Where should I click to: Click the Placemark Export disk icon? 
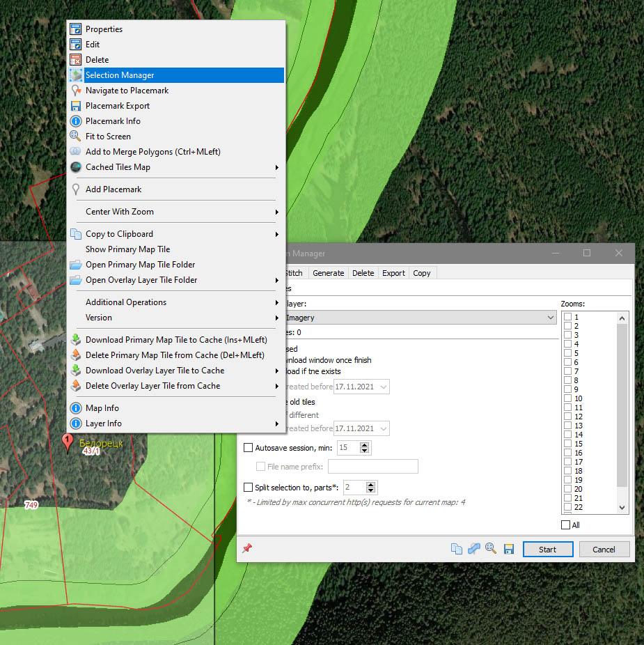click(x=76, y=106)
